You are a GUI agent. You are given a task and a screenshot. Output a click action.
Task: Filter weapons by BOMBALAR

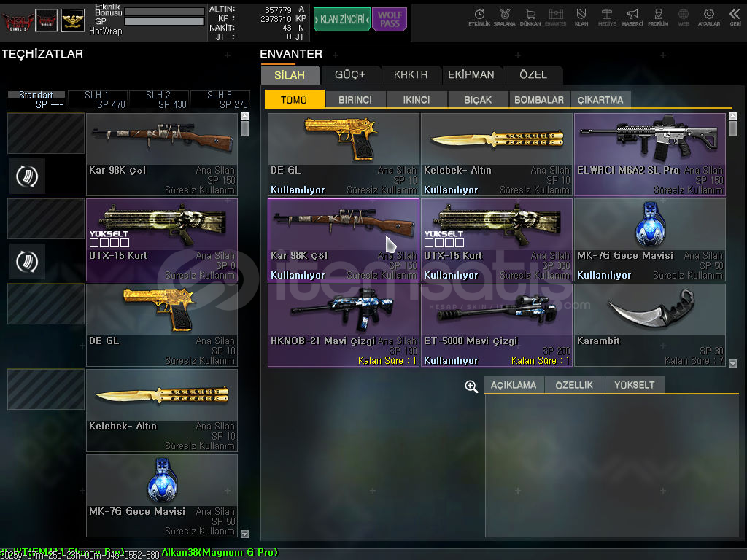539,99
